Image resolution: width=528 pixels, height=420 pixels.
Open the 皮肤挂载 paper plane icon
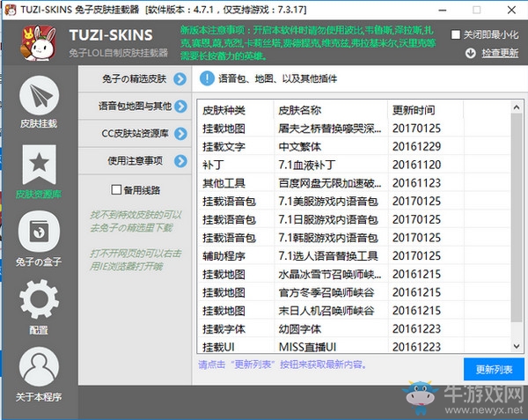39,96
